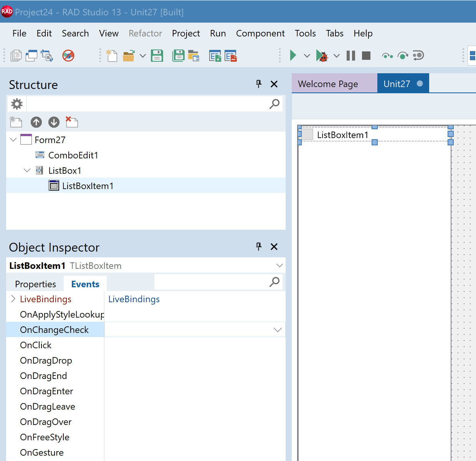
Task: Click Move Up arrow in Structure panel
Action: coord(36,122)
